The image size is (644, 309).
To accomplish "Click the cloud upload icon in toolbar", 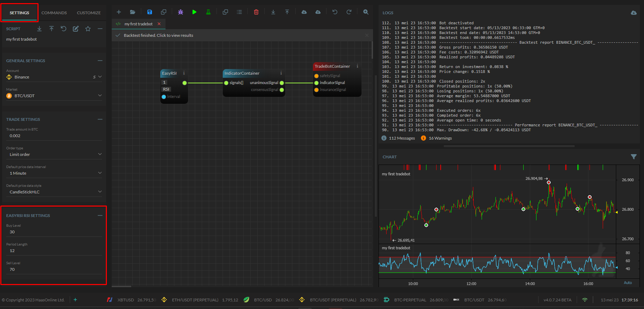I will (x=318, y=12).
